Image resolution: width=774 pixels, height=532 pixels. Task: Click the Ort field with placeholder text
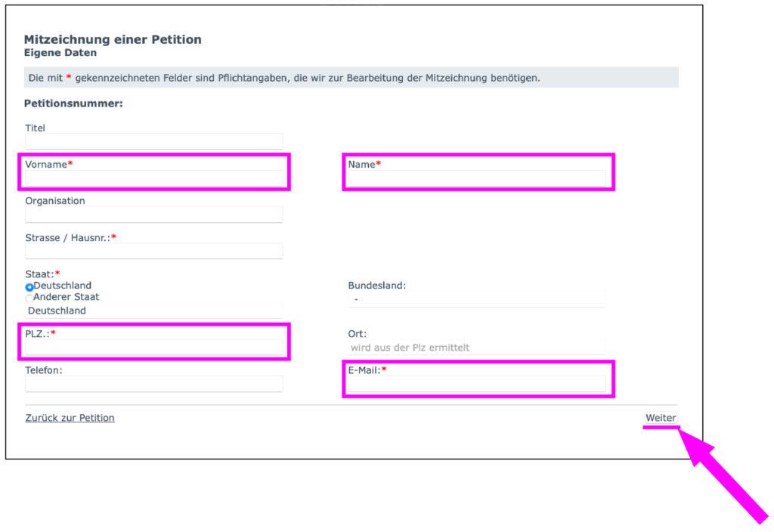coord(476,348)
